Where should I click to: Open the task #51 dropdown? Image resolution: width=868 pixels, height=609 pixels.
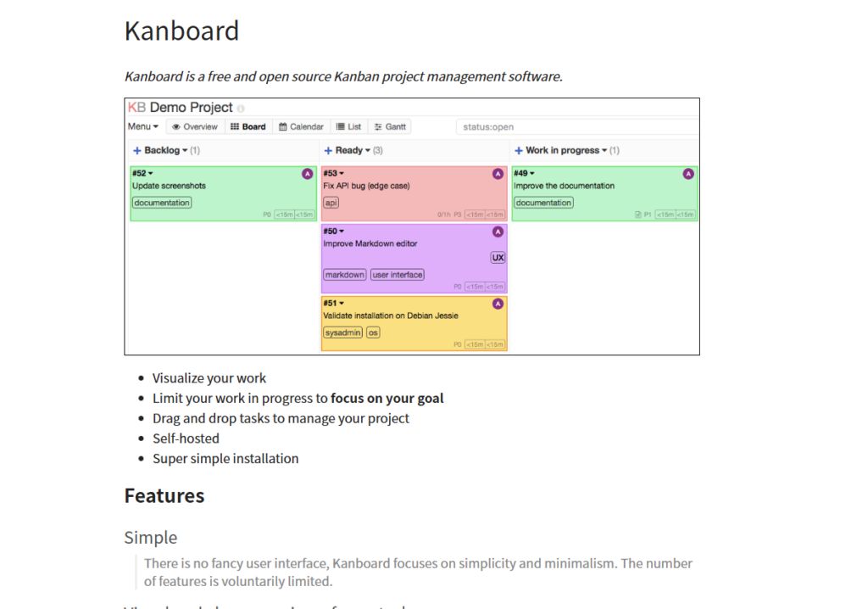pyautogui.click(x=341, y=304)
